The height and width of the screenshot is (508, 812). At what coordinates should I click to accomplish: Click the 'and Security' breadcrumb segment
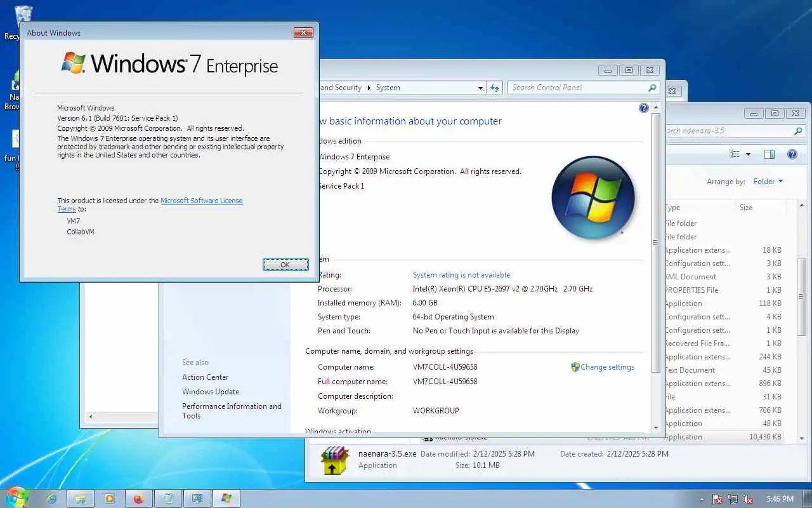click(x=341, y=88)
